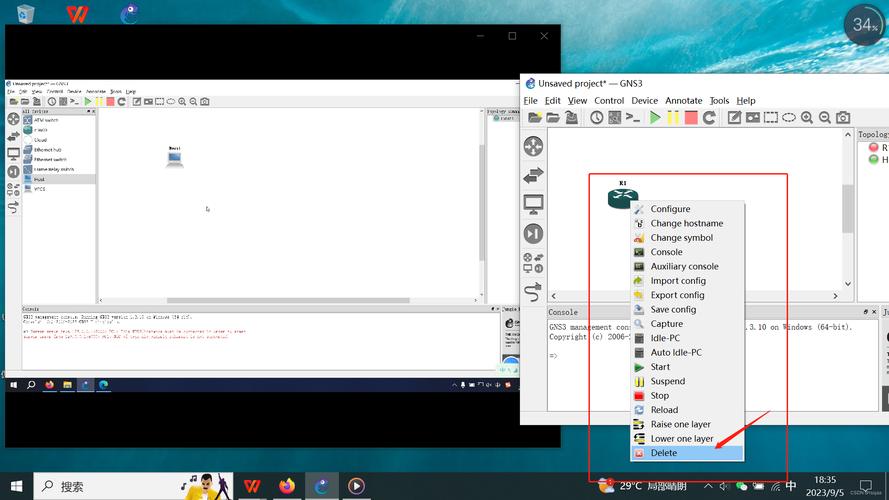Click the red Stop all devices icon
This screenshot has height=500, width=889.
pyautogui.click(x=691, y=117)
